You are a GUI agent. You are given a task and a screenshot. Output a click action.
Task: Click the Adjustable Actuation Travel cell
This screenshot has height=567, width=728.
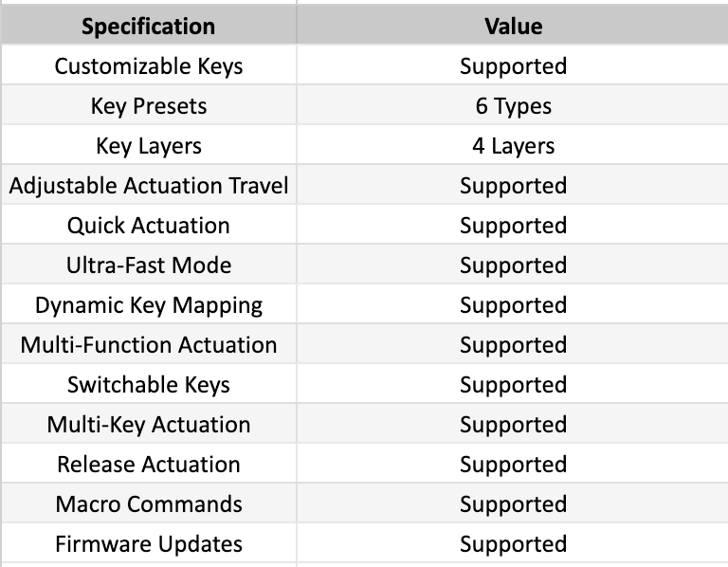tap(148, 186)
